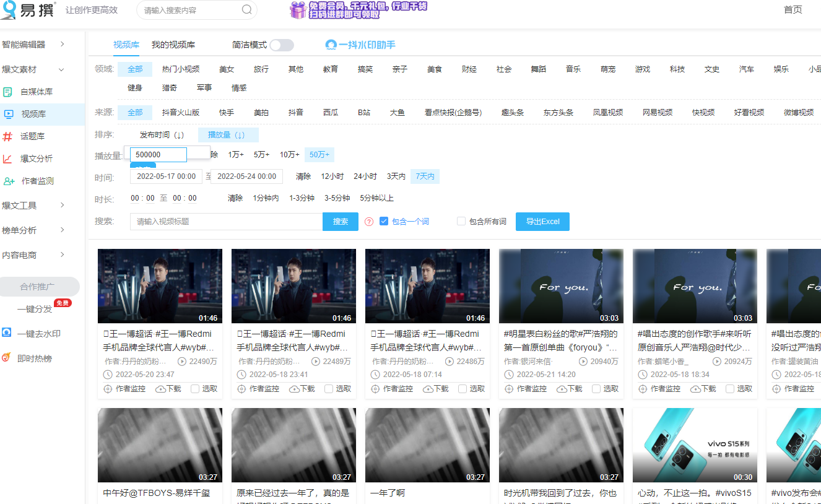Viewport: 821px width, 504px height.
Task: Open the 一抖水印助手 logo link
Action: (x=360, y=45)
